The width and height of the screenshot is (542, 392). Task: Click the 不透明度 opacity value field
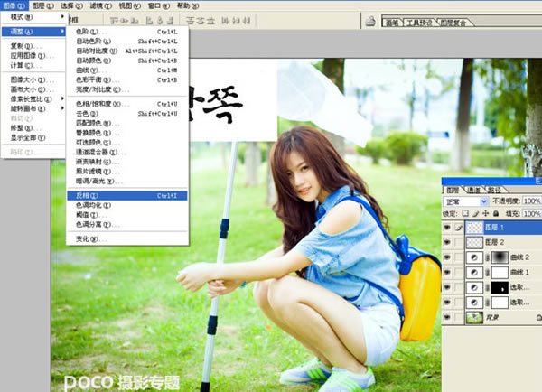(532, 201)
